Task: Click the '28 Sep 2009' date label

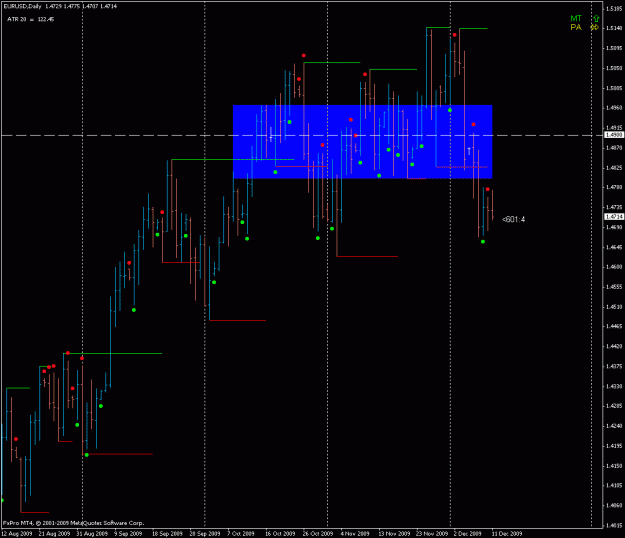Action: coord(205,534)
